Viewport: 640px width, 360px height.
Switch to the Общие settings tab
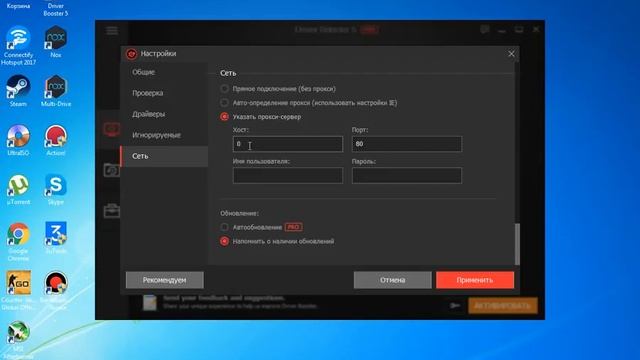tap(164, 72)
